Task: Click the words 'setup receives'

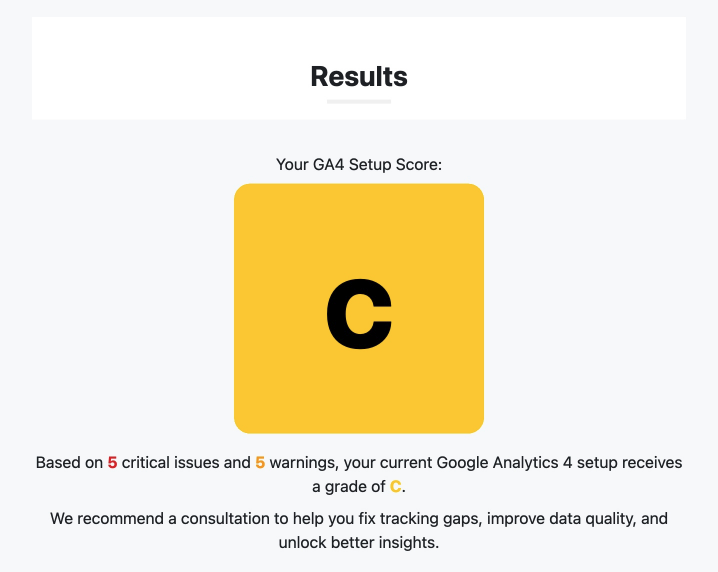Action: [630, 463]
